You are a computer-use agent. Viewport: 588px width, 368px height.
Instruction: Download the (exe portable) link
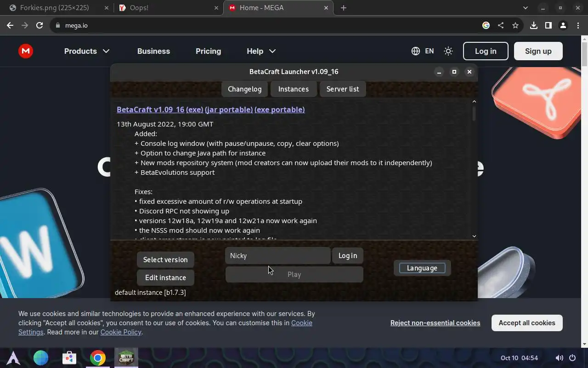click(x=279, y=109)
